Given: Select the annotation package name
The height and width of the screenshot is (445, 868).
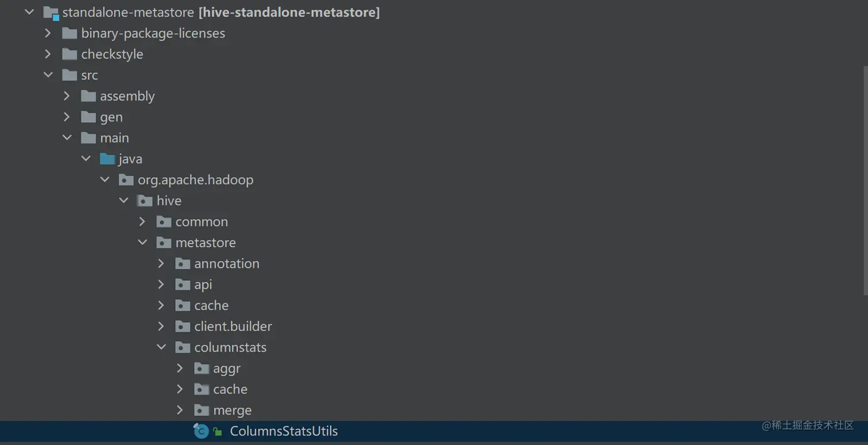Looking at the screenshot, I should click(227, 264).
